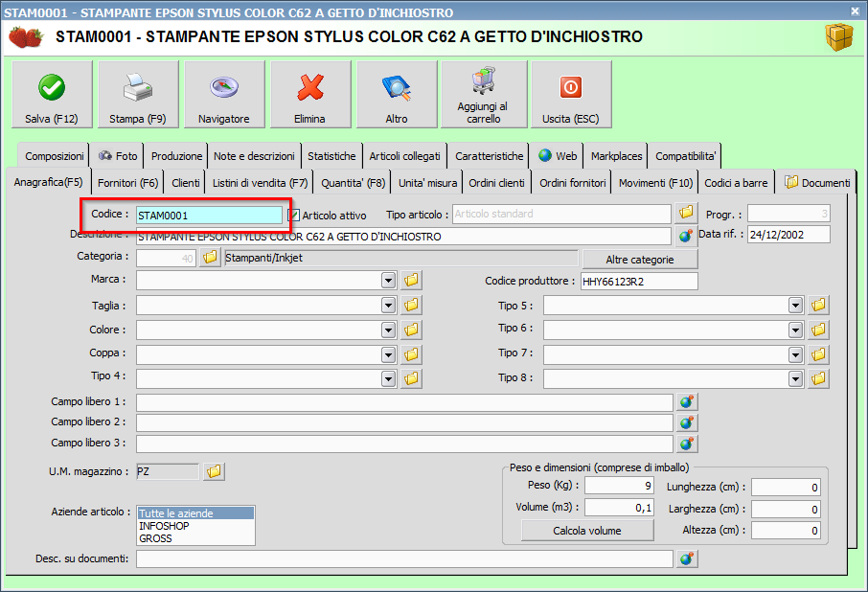Click globe icon beside Descrizione field
Image resolution: width=868 pixels, height=592 pixels.
click(x=686, y=236)
